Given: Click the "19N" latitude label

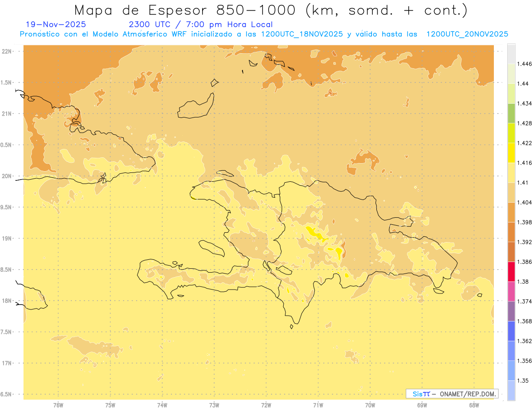Looking at the screenshot, I should pos(7,239).
